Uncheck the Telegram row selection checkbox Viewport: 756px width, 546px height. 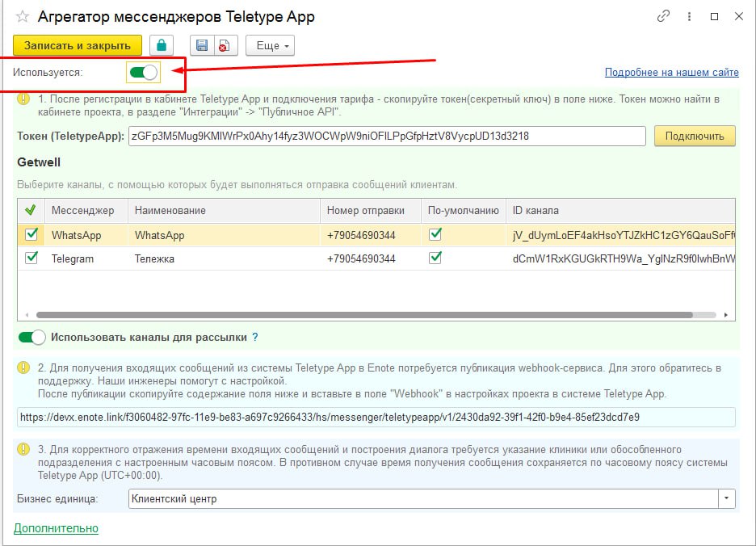[31, 258]
